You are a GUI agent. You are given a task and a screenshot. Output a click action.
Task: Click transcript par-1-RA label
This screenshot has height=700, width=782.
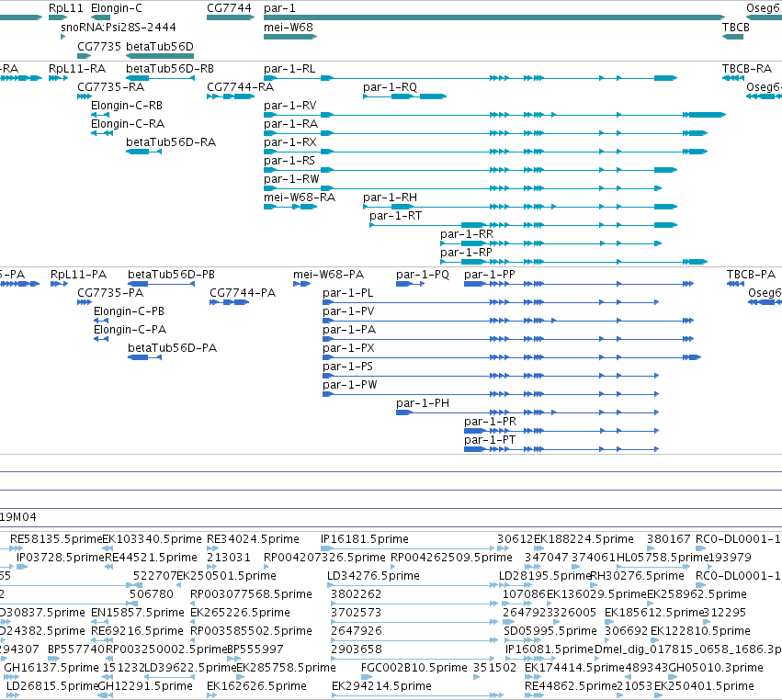[x=290, y=124]
